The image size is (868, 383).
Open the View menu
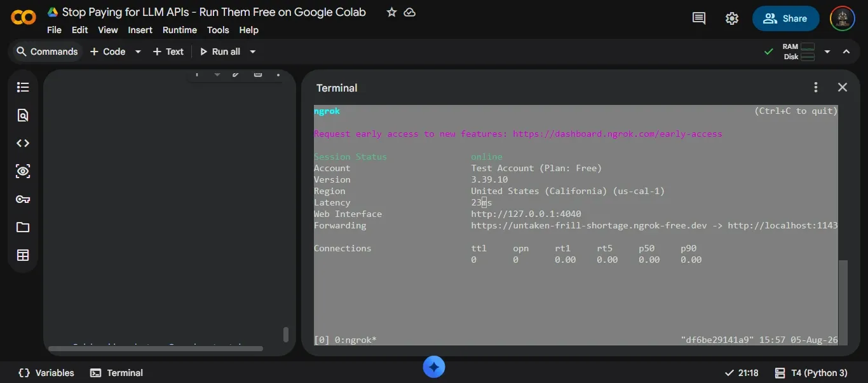[107, 30]
